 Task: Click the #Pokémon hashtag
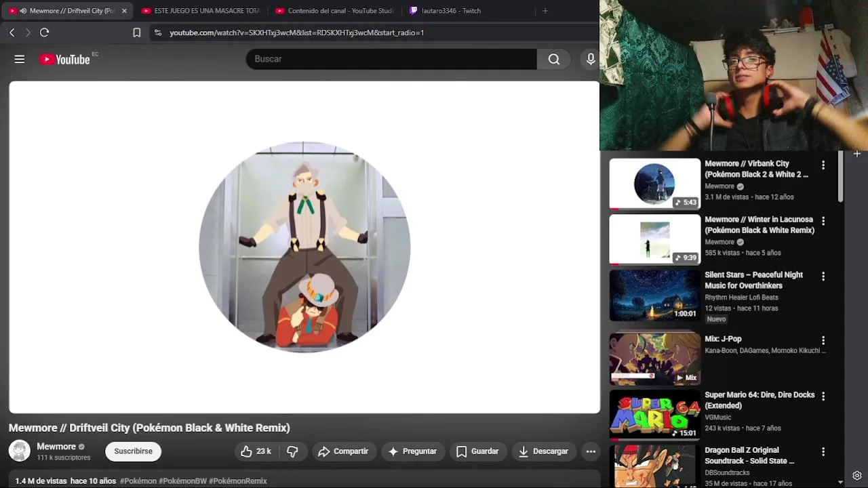(138, 481)
